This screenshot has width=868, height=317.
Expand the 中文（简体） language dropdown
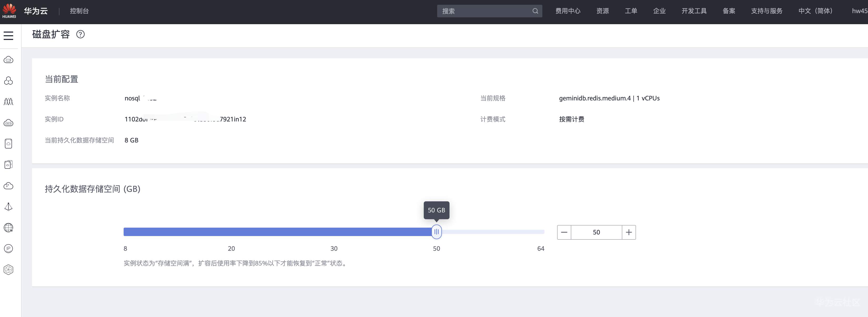pyautogui.click(x=815, y=11)
